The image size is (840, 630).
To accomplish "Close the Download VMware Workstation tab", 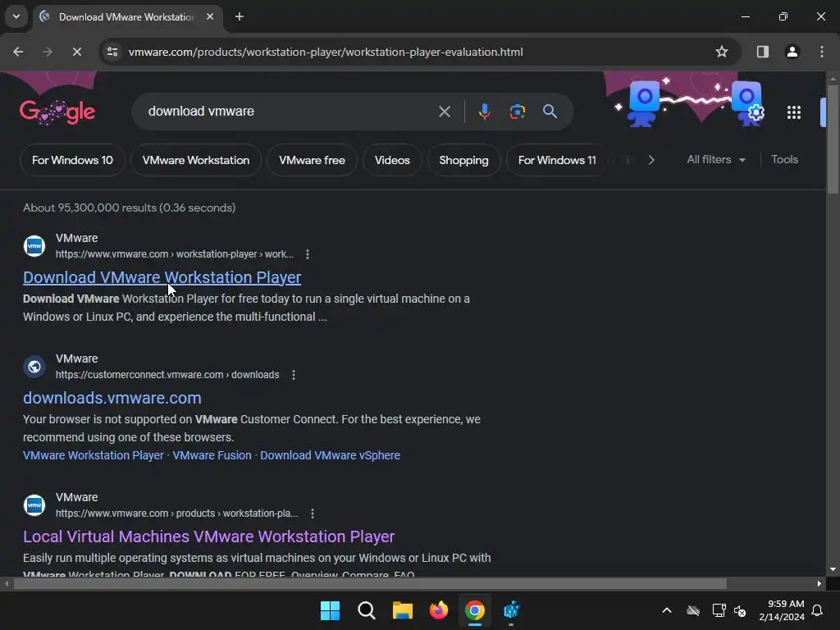I will coord(210,16).
